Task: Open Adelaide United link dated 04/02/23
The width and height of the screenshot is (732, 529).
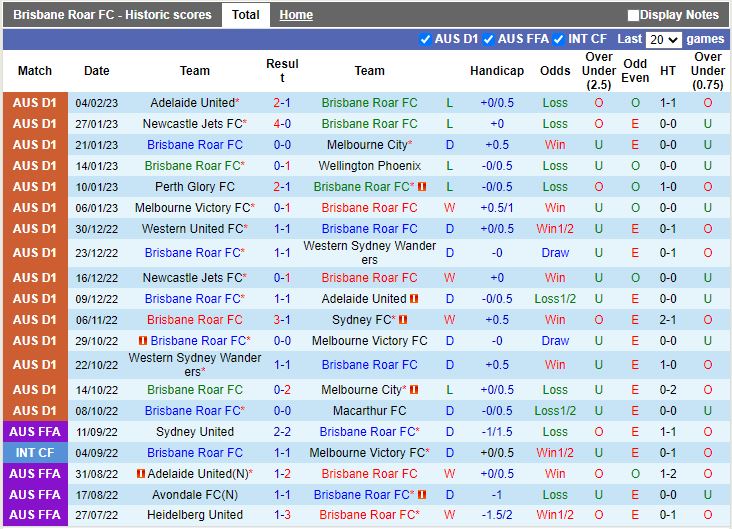Action: coord(192,103)
